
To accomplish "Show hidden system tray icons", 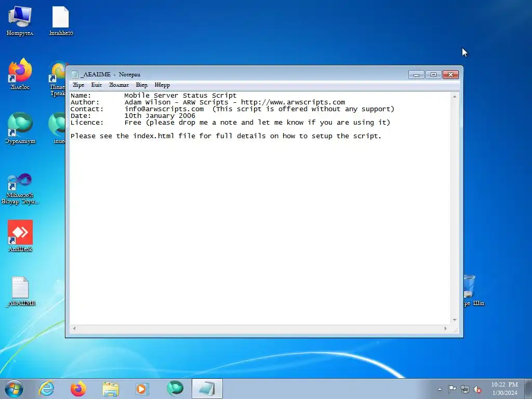I will (440, 389).
